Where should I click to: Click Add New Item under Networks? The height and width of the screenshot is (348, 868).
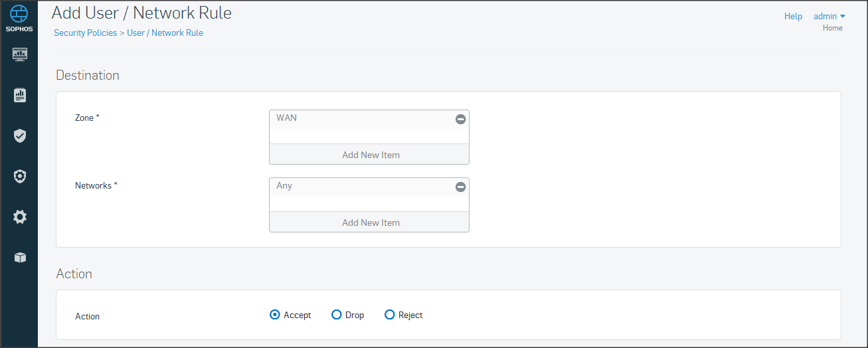tap(370, 222)
